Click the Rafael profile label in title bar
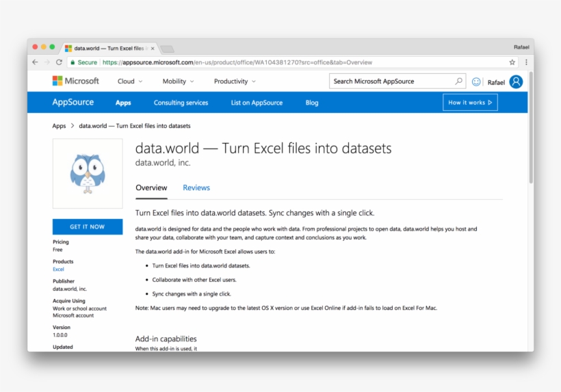 (x=521, y=47)
